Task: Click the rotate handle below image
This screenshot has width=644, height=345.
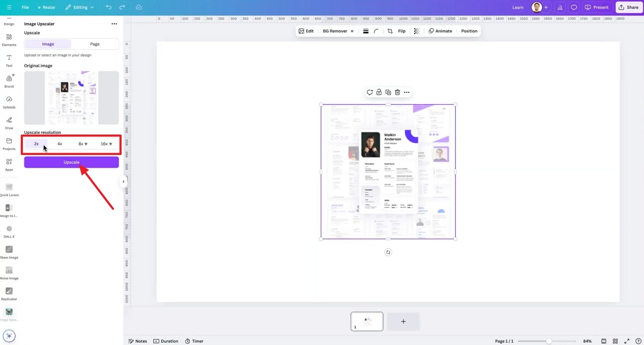Action: (388, 252)
